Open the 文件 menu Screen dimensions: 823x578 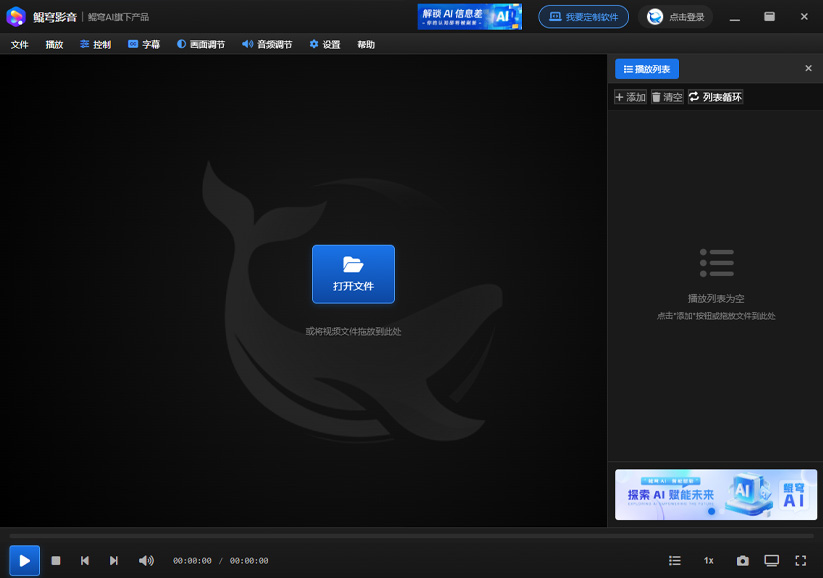tap(20, 45)
